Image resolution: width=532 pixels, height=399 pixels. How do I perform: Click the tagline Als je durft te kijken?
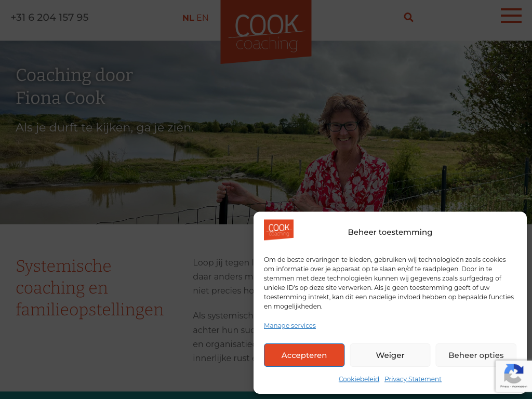pyautogui.click(x=104, y=127)
